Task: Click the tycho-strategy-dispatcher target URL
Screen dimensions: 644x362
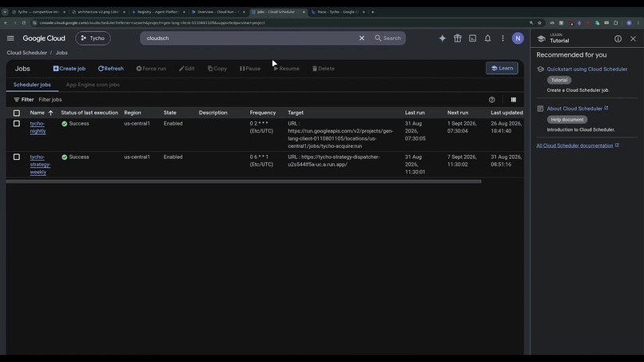Action: pos(333,161)
